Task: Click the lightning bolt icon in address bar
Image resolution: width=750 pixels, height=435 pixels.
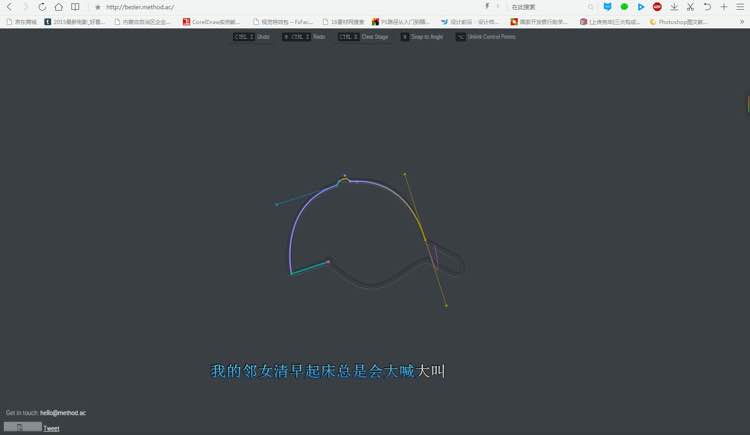Action: (x=487, y=6)
